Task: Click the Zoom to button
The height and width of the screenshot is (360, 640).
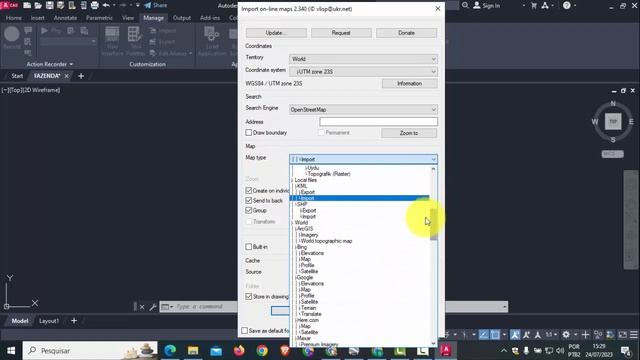Action: [409, 133]
